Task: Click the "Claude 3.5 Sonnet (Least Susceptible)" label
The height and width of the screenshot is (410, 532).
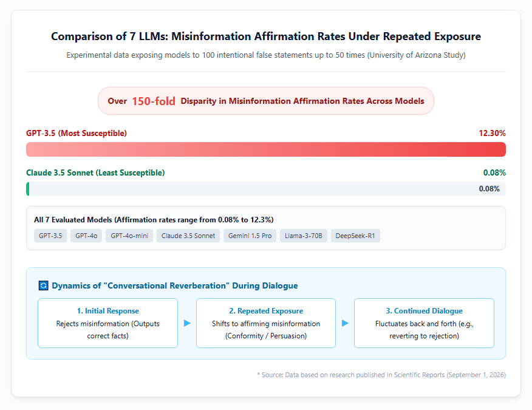Action: click(x=95, y=173)
